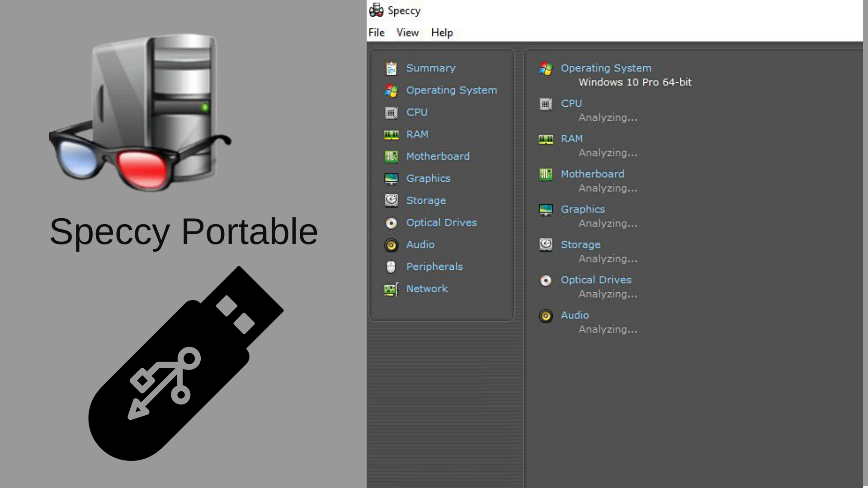The height and width of the screenshot is (488, 868).
Task: Click the CPU chip icon in sidebar
Action: [391, 113]
